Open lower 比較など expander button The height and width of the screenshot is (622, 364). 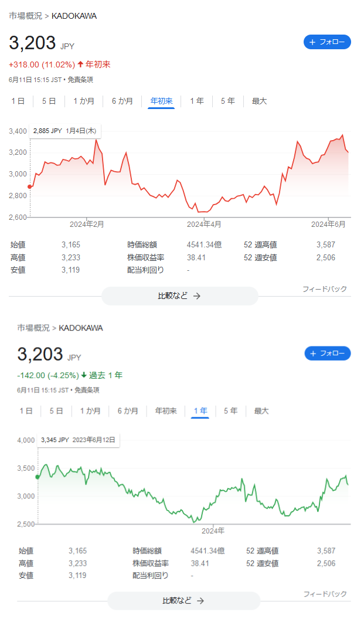183,601
